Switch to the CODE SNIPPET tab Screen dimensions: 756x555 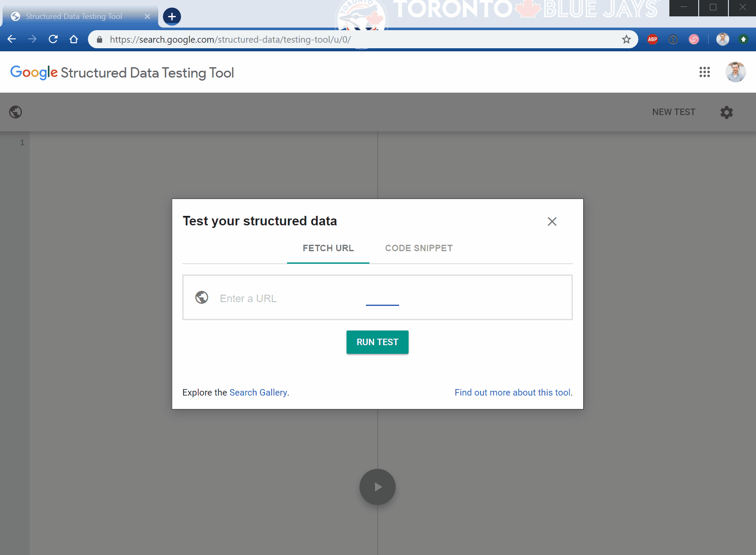(419, 248)
